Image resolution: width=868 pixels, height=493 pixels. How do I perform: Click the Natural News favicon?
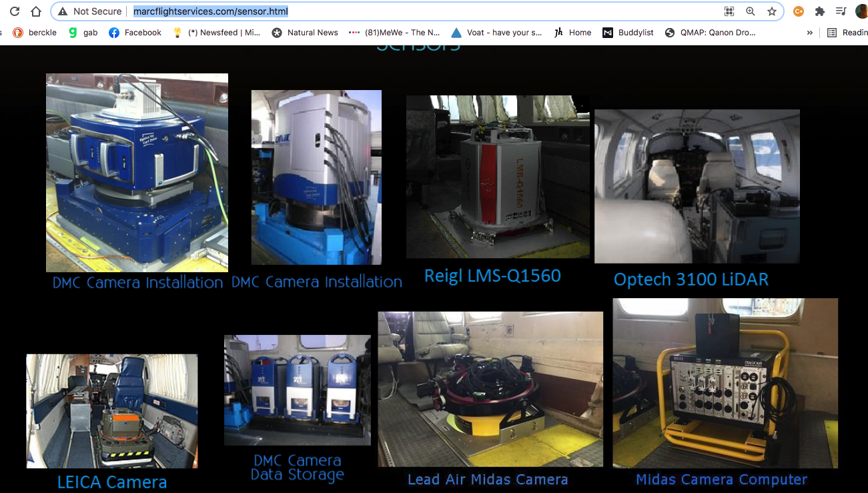coord(277,33)
